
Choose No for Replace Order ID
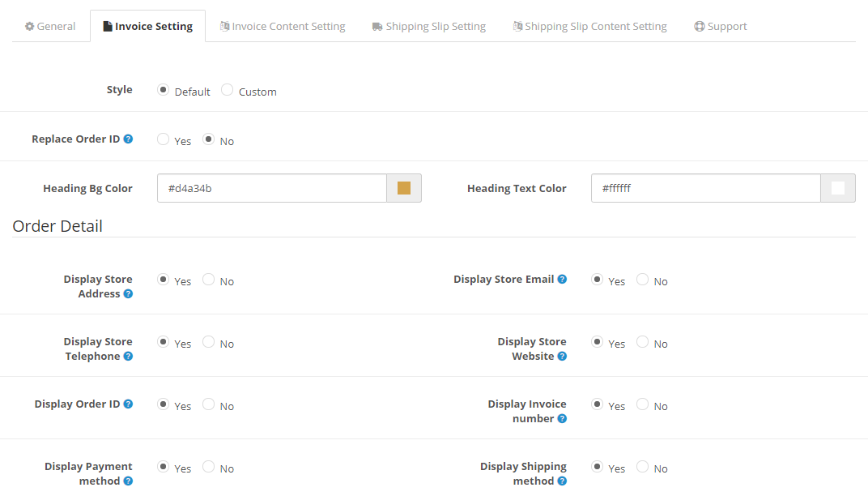(208, 139)
